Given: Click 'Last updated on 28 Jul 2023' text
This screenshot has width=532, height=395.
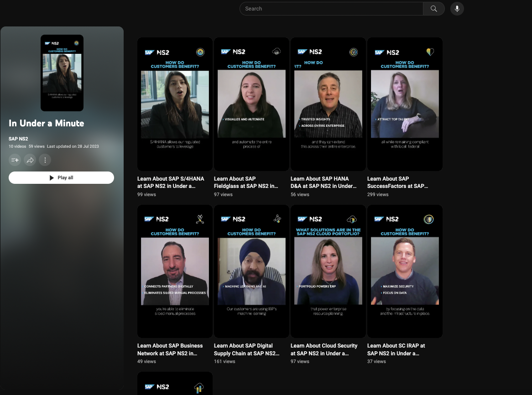Looking at the screenshot, I should (x=73, y=146).
